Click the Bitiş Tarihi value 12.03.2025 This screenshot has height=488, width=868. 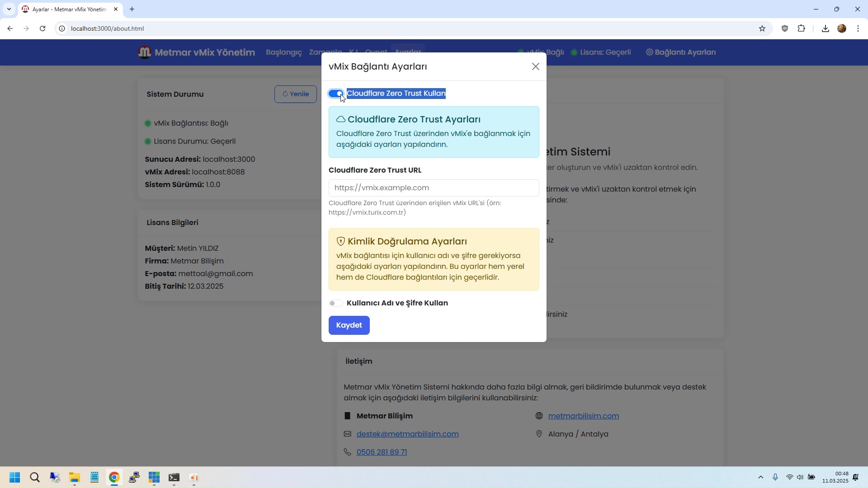tap(206, 286)
